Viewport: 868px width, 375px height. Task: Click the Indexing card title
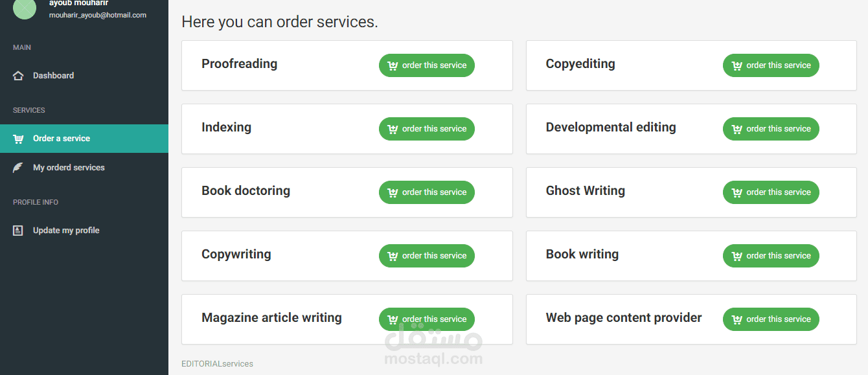point(226,128)
